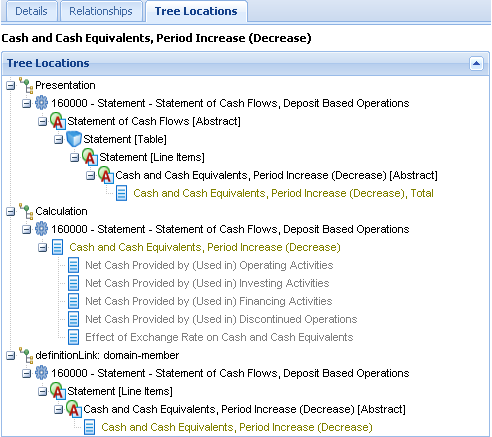Image resolution: width=492 pixels, height=437 pixels.
Task: Click the Presentation linkbase tree icon
Action: coord(26,85)
